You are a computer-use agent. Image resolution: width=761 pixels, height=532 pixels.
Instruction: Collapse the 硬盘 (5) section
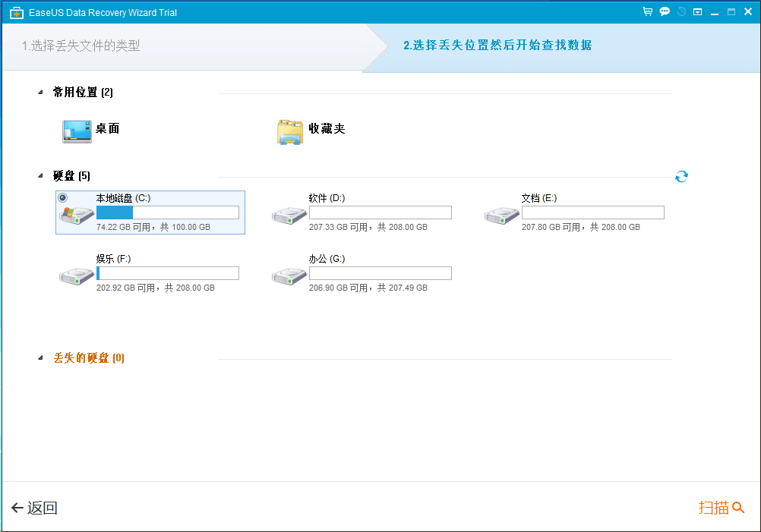40,175
